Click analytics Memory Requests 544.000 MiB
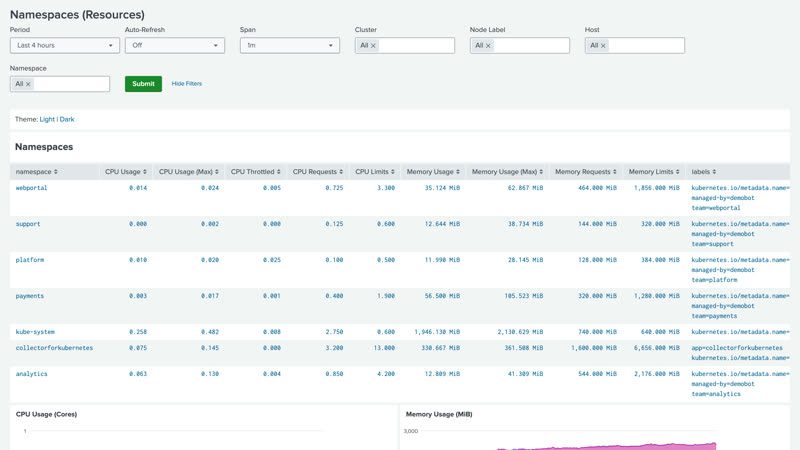This screenshot has width=800, height=450. [597, 374]
